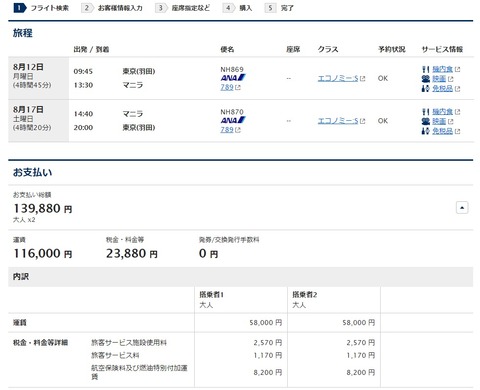The image size is (480, 390).
Task: Click the duty-free icon for flight NH870
Action: tap(425, 131)
